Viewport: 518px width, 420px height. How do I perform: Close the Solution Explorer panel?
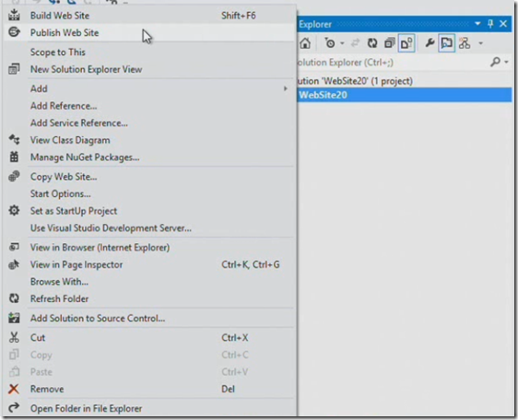pyautogui.click(x=503, y=24)
